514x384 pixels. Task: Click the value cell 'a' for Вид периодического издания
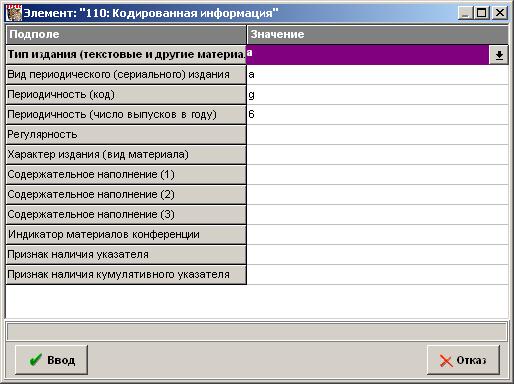click(378, 75)
